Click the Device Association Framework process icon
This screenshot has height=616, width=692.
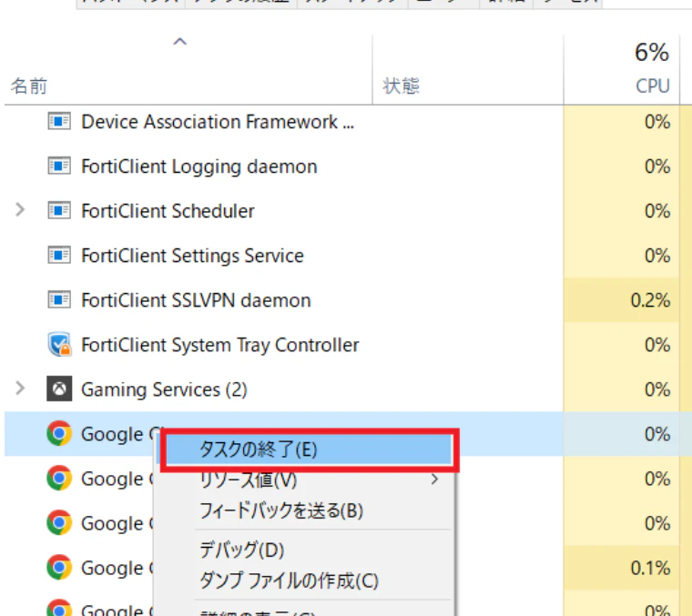59,121
